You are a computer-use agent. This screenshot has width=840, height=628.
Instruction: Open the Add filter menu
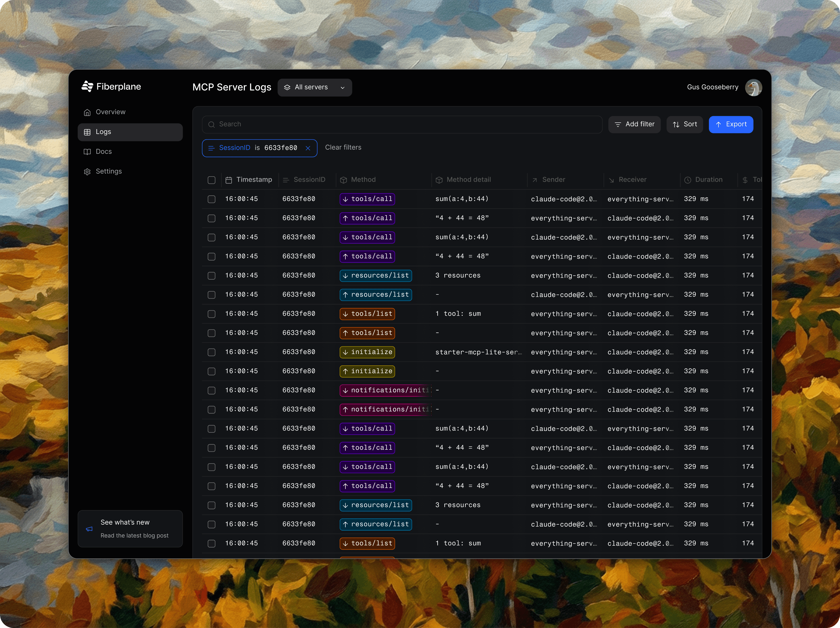click(634, 125)
